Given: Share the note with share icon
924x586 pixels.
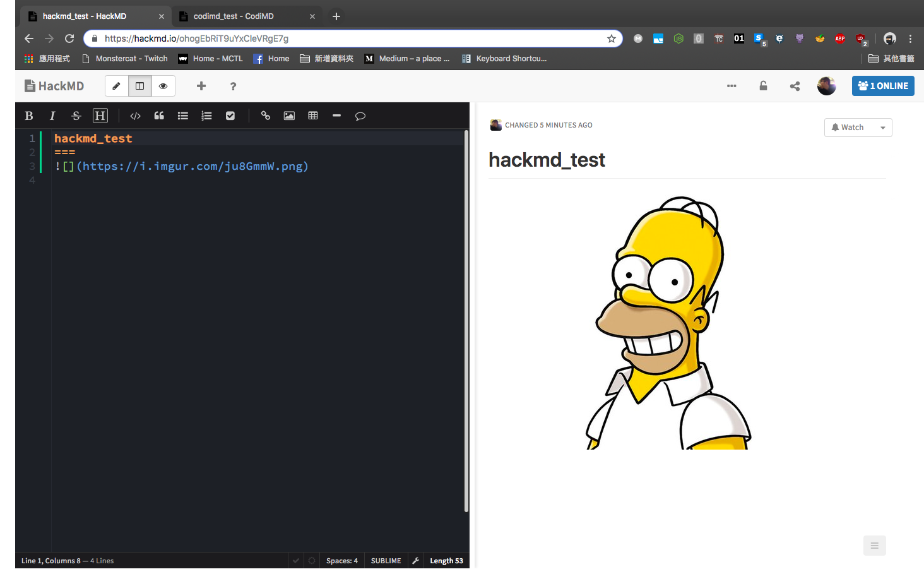Looking at the screenshot, I should pyautogui.click(x=795, y=86).
